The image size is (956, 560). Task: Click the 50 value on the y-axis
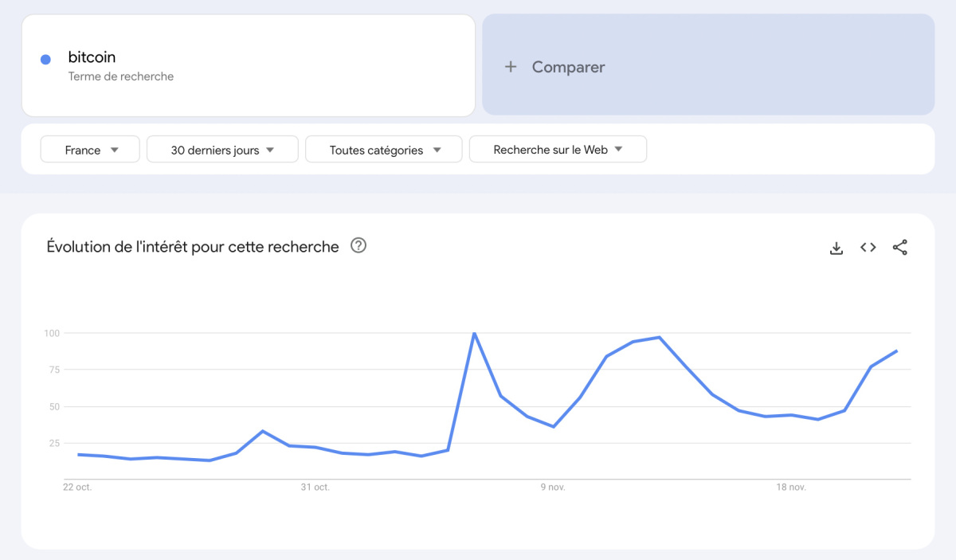point(53,406)
